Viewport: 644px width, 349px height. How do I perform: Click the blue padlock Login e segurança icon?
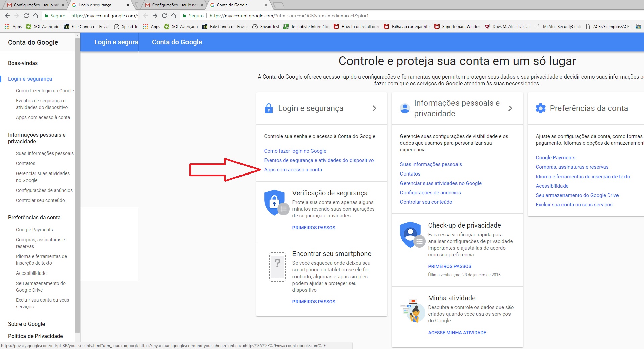click(269, 108)
